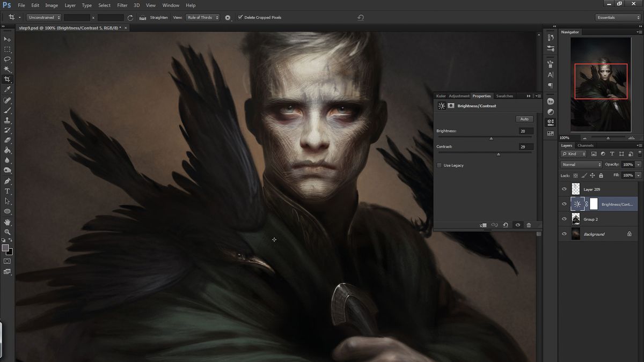Image resolution: width=644 pixels, height=362 pixels.
Task: Select the Eyedropper tool
Action: [8, 90]
